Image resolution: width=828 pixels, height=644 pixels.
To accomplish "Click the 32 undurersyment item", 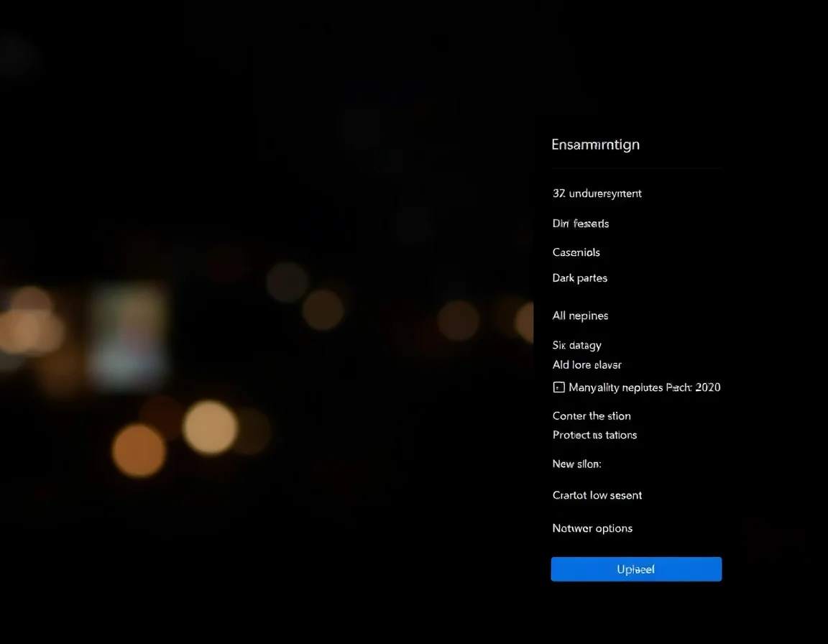I will (x=597, y=193).
